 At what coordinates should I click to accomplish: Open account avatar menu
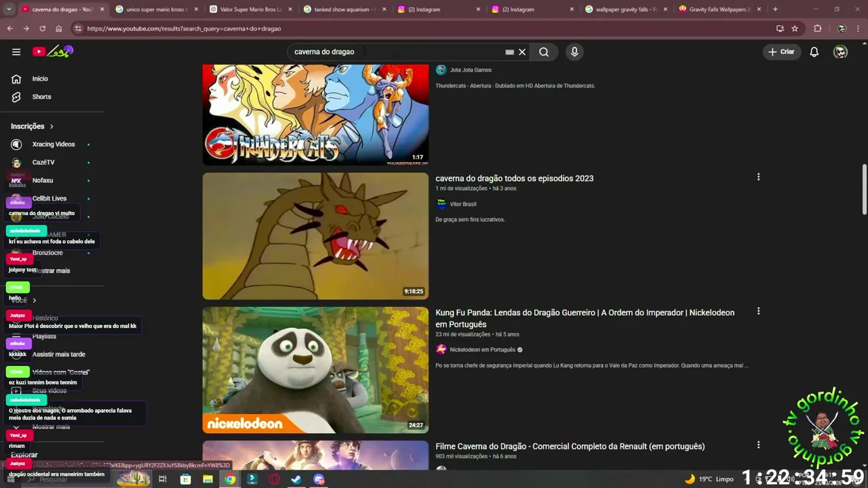(840, 52)
